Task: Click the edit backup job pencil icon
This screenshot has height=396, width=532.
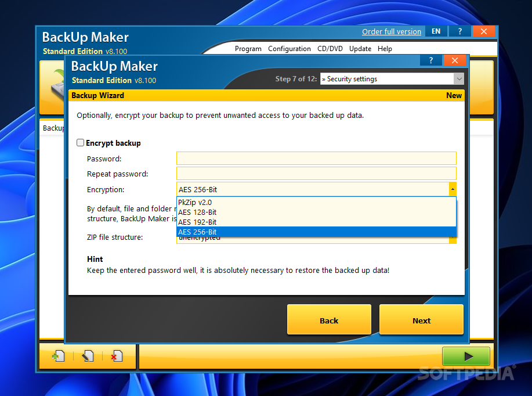Action: (x=88, y=357)
